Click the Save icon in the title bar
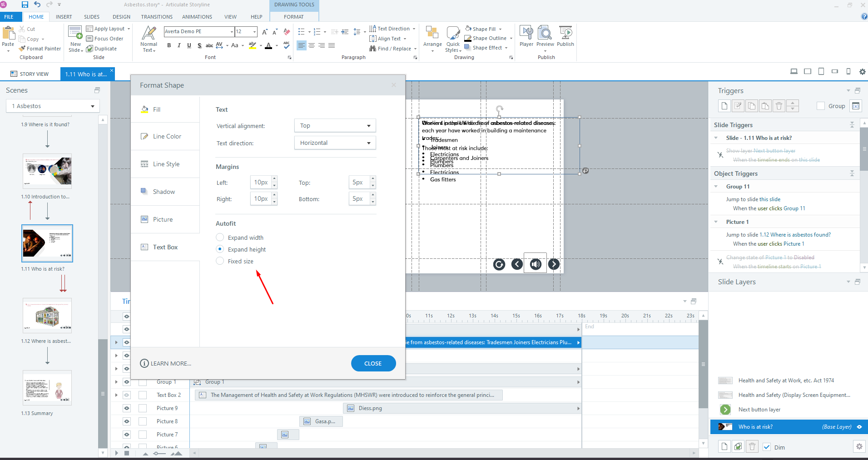 tap(25, 5)
